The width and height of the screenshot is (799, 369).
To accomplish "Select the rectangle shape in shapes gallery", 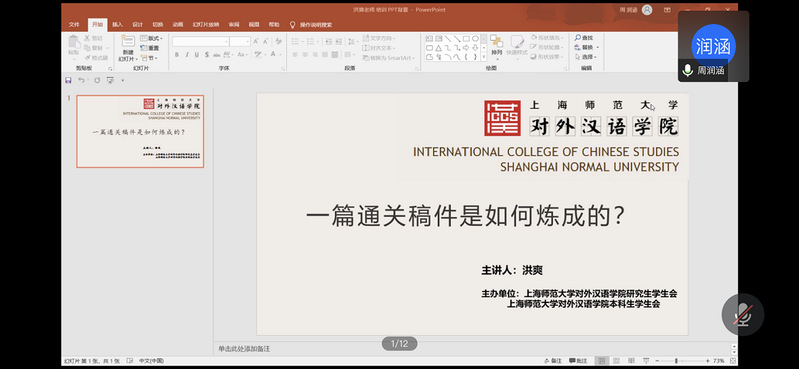I will tap(466, 38).
